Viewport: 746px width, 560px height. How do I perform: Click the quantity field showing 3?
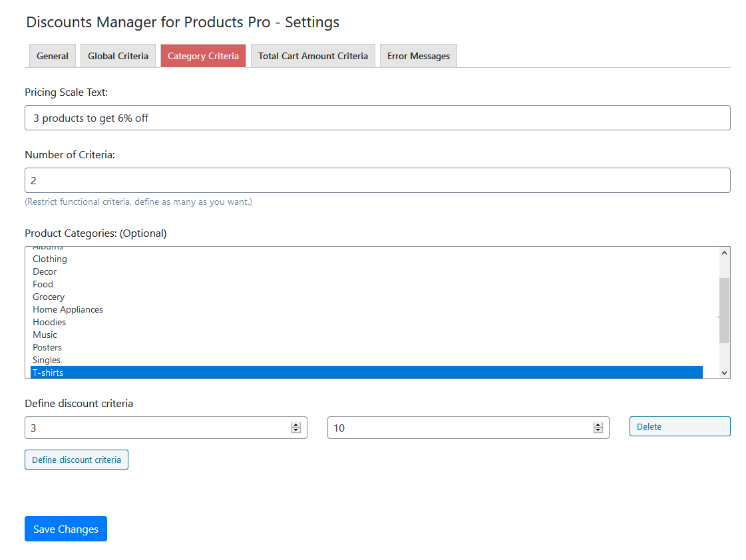pyautogui.click(x=166, y=428)
